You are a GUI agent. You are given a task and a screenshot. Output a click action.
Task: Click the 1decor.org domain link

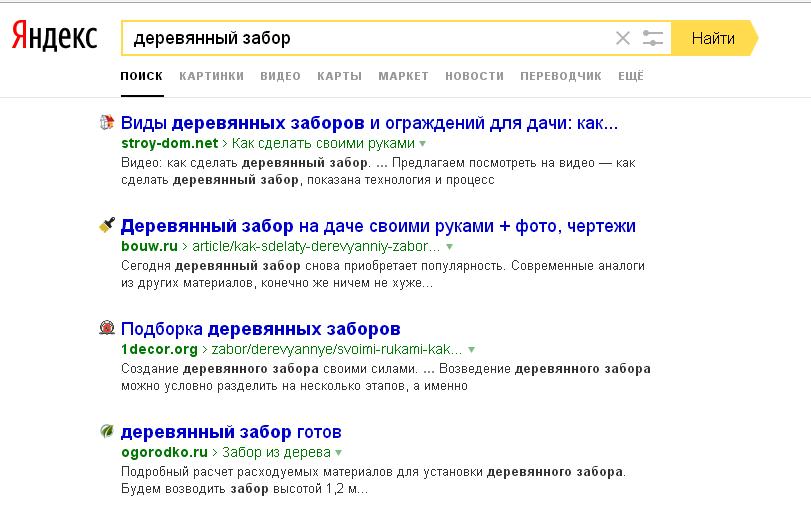tap(159, 349)
